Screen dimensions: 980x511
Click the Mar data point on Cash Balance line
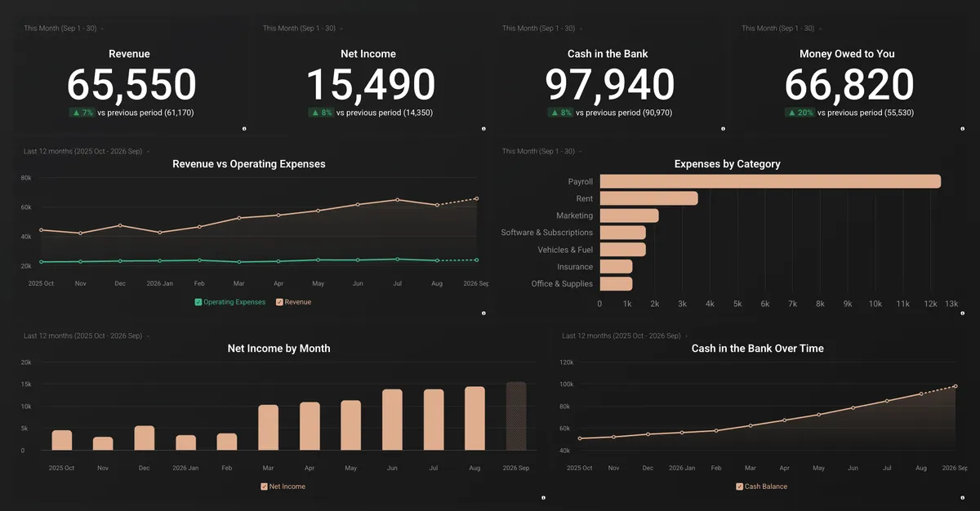pos(751,425)
